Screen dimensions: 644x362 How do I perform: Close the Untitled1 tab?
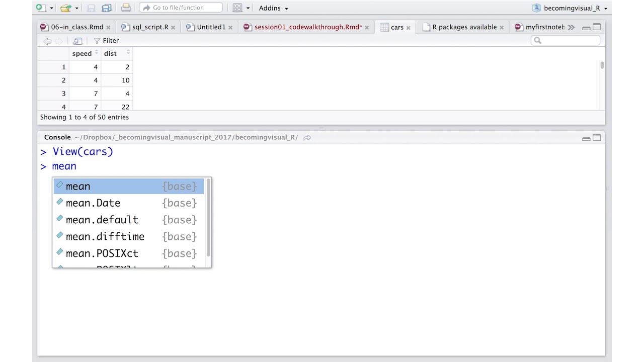(230, 28)
